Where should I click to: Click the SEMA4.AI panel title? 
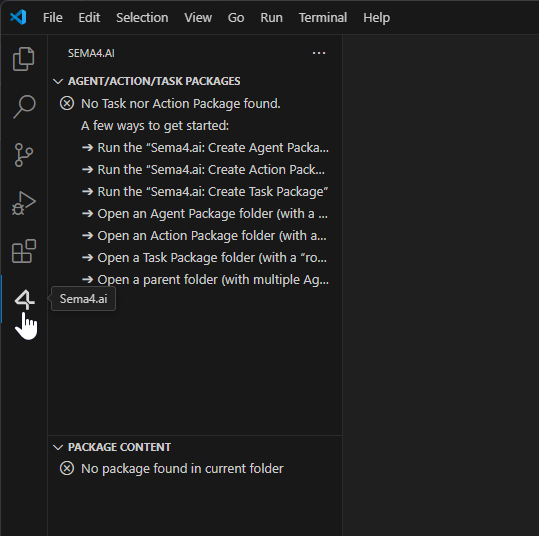pos(91,53)
